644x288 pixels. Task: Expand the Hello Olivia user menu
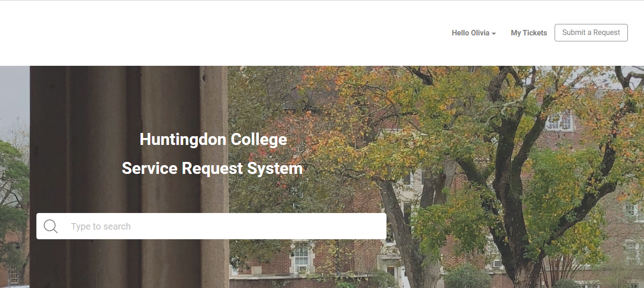click(x=474, y=33)
